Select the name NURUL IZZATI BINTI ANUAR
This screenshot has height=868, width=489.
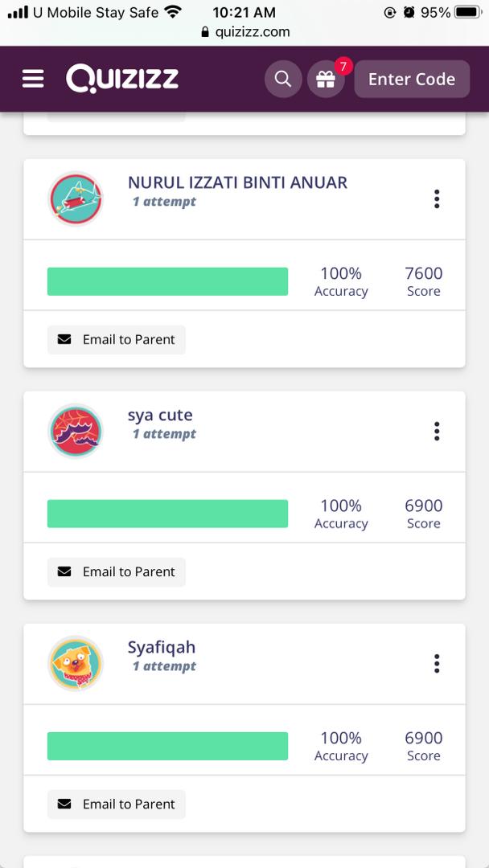point(237,182)
